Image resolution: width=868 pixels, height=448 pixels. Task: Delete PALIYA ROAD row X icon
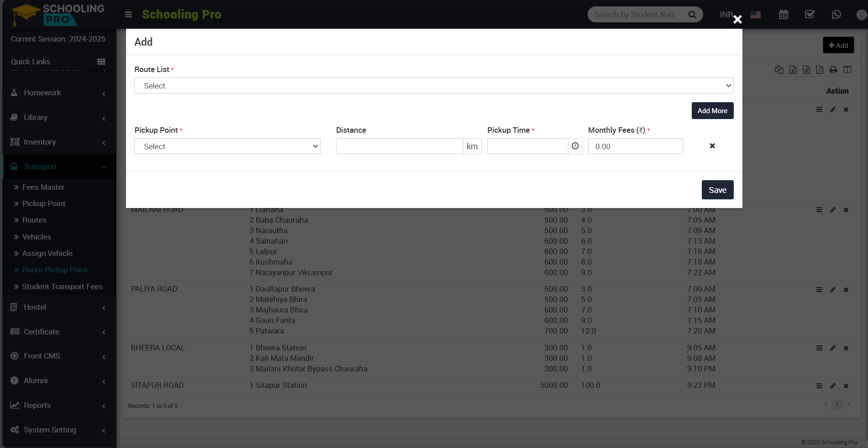click(x=846, y=290)
